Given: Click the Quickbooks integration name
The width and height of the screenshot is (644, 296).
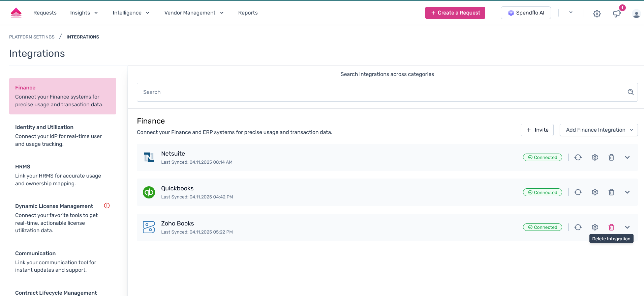Looking at the screenshot, I should [x=177, y=188].
